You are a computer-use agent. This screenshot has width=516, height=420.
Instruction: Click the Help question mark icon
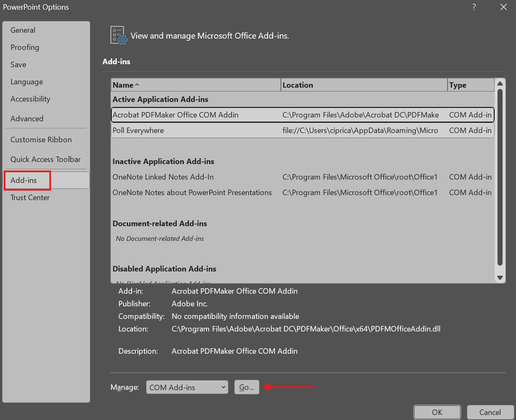(474, 7)
